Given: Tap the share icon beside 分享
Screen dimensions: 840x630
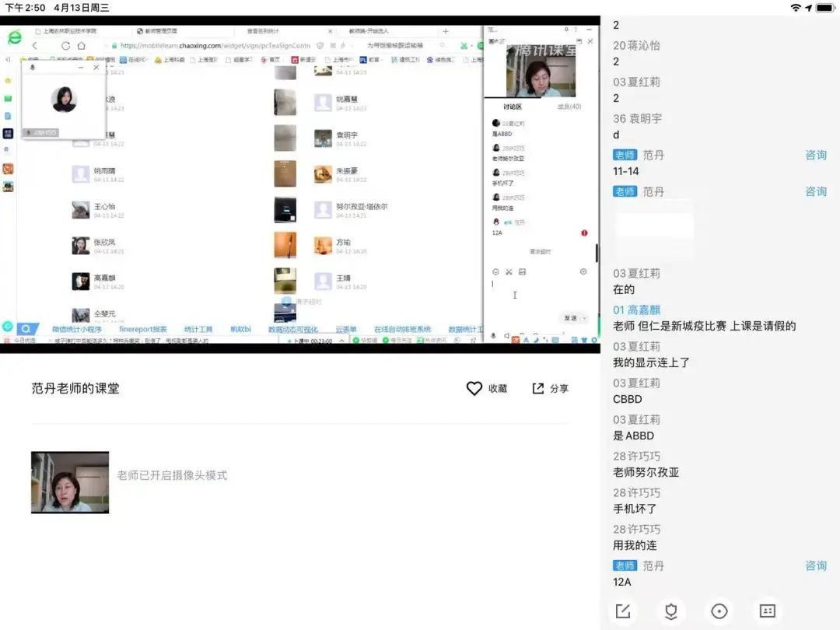Looking at the screenshot, I should [538, 388].
